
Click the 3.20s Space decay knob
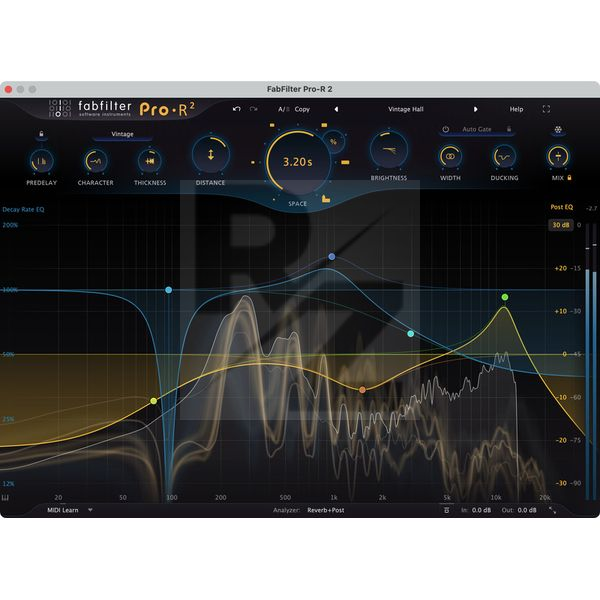coord(297,162)
